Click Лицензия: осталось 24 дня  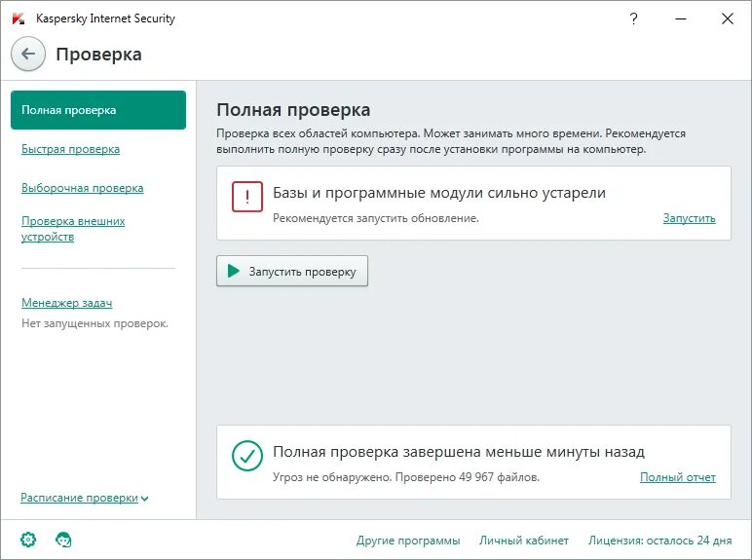tap(659, 541)
